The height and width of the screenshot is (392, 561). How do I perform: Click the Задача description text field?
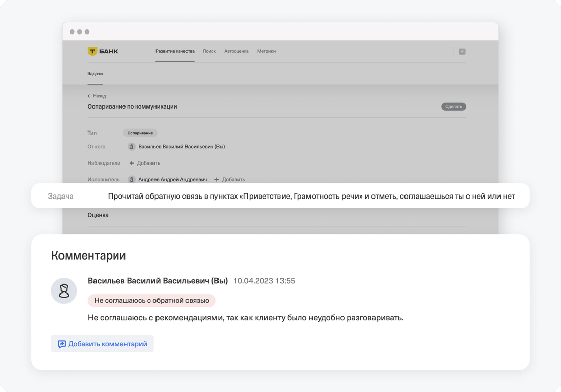pyautogui.click(x=311, y=196)
